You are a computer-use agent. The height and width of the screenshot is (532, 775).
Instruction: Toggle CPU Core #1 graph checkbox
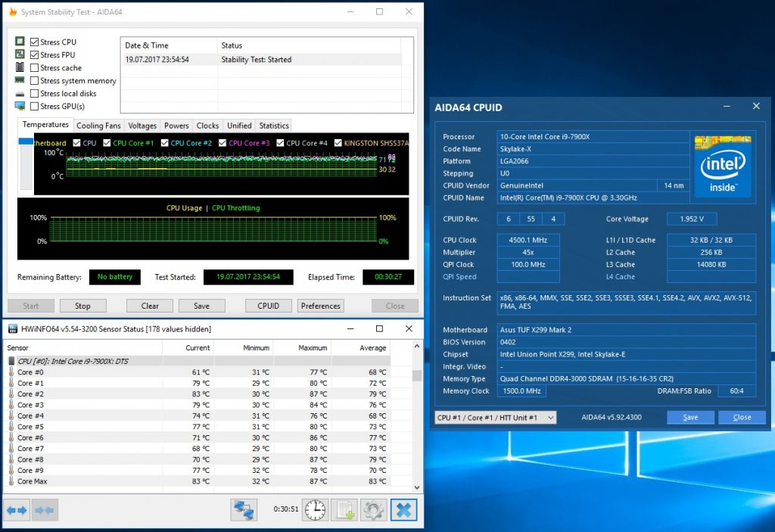107,143
